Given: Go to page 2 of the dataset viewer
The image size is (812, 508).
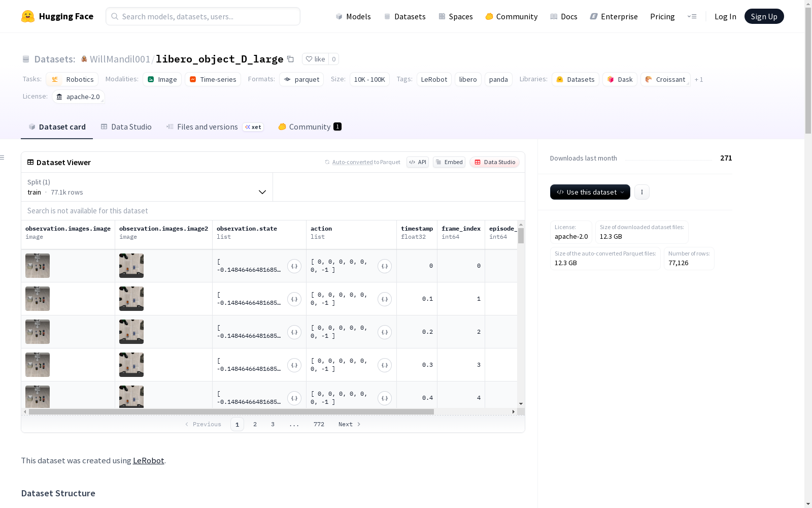Looking at the screenshot, I should coord(255,424).
